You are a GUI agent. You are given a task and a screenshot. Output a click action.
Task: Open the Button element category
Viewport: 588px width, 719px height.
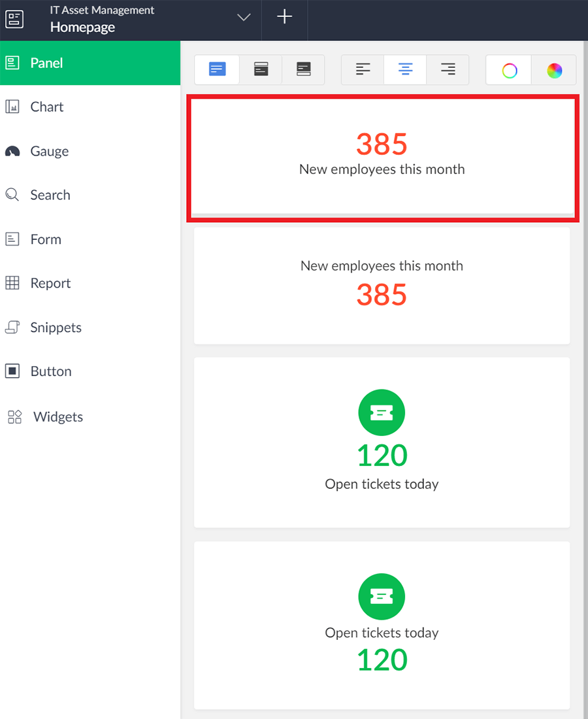point(90,371)
